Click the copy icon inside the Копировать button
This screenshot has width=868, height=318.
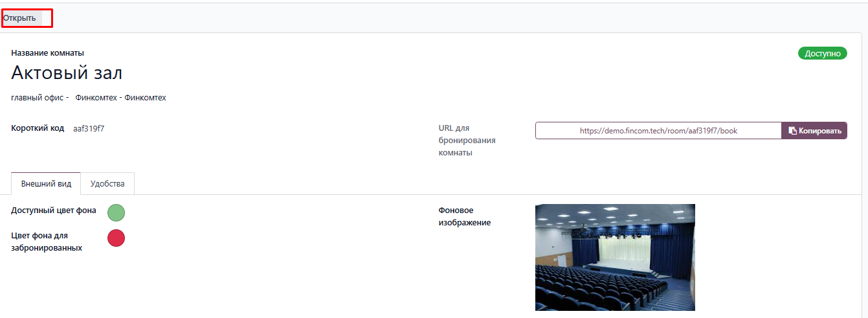pyautogui.click(x=792, y=131)
